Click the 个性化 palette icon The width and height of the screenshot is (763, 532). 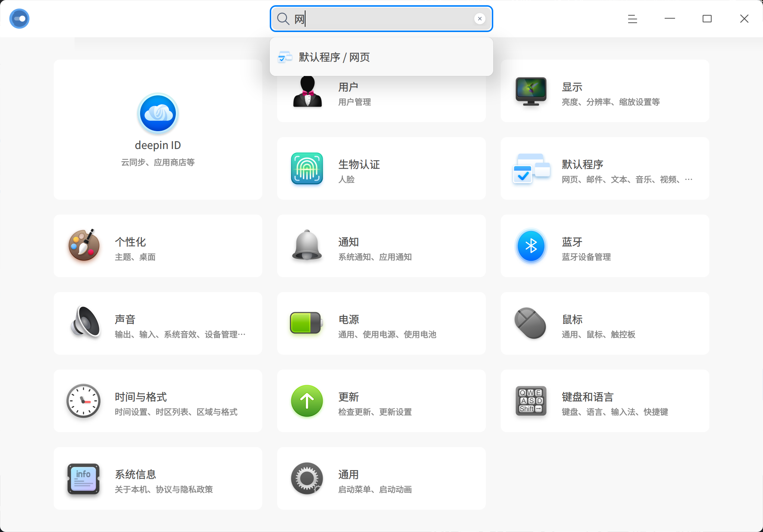(x=84, y=245)
